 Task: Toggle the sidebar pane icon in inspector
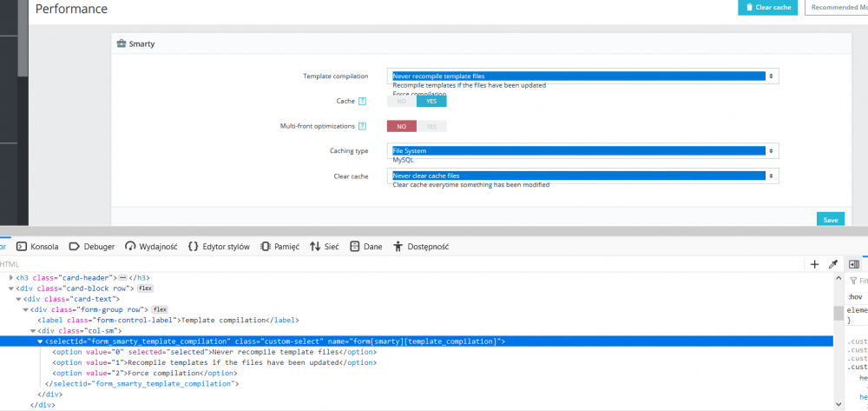pos(854,264)
